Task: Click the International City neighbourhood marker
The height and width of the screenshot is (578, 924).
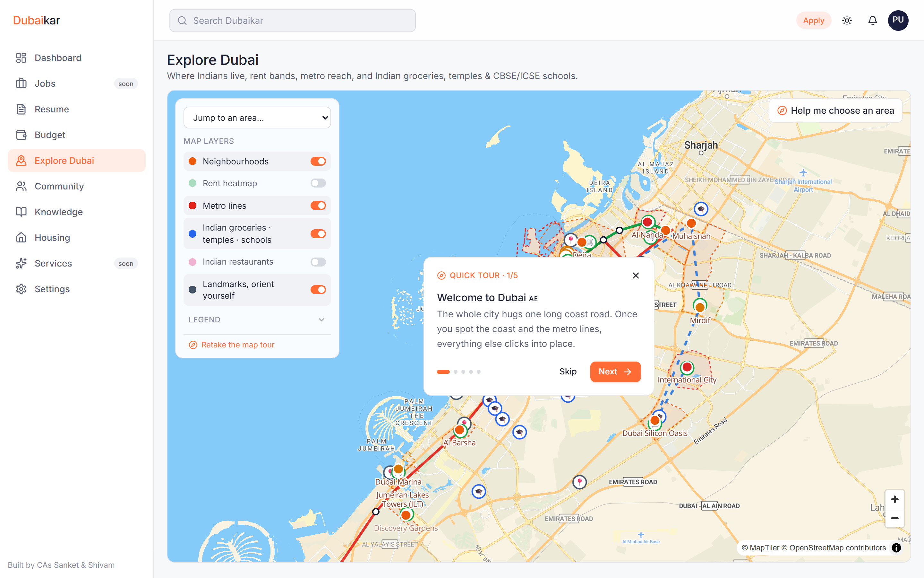Action: click(x=687, y=367)
